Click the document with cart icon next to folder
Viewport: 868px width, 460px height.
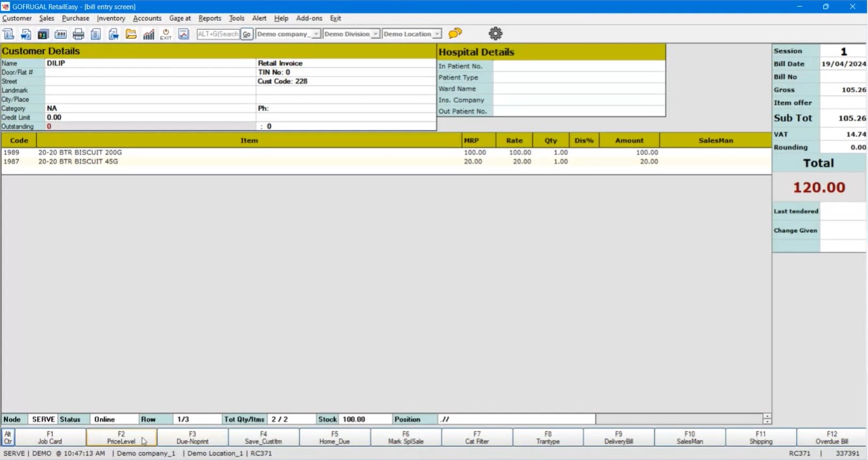[114, 34]
